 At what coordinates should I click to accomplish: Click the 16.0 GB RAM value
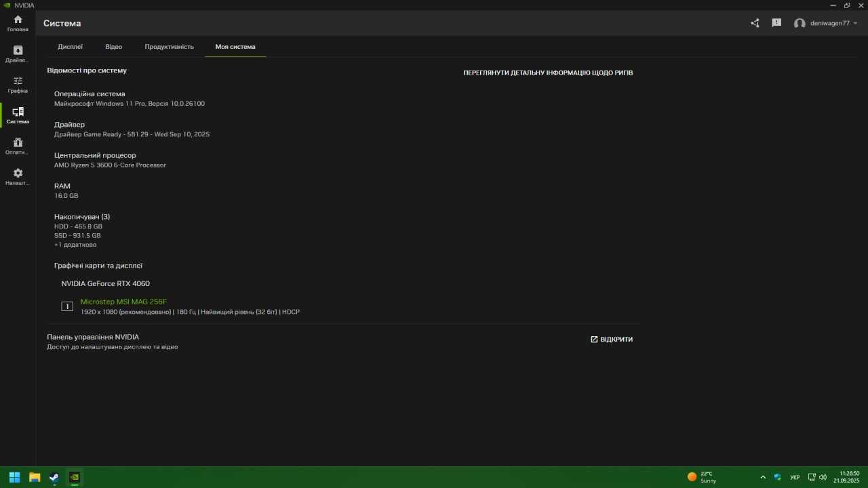click(66, 195)
